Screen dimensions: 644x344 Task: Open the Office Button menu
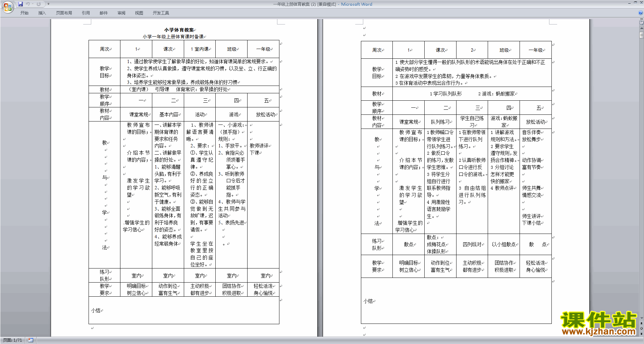pos(7,7)
